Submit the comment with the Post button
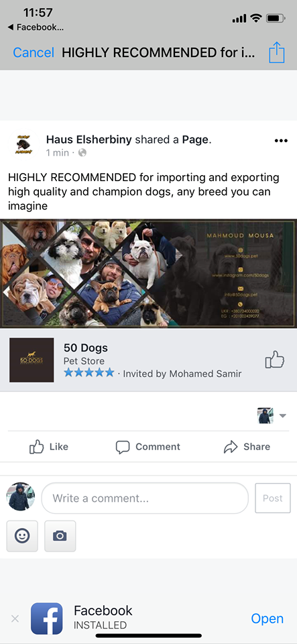 coord(273,498)
